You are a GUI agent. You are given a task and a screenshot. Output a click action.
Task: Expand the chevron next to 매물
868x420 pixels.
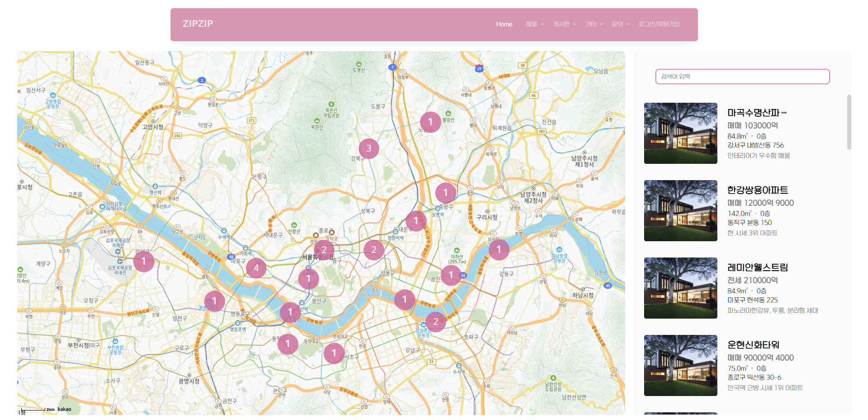point(542,24)
